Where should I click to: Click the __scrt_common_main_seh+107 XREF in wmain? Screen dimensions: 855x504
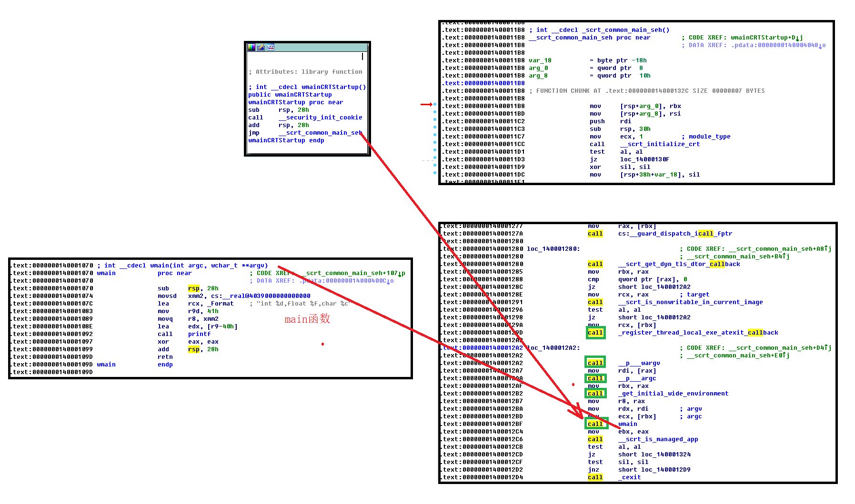tap(353, 273)
